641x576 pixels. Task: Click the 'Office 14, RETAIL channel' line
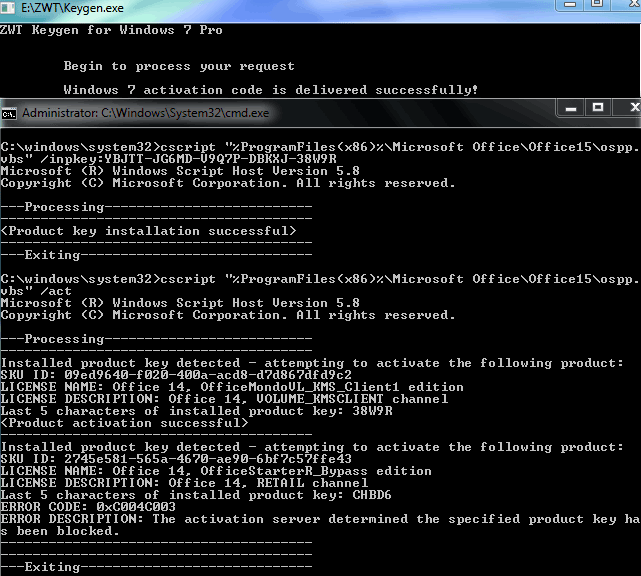pos(184,483)
